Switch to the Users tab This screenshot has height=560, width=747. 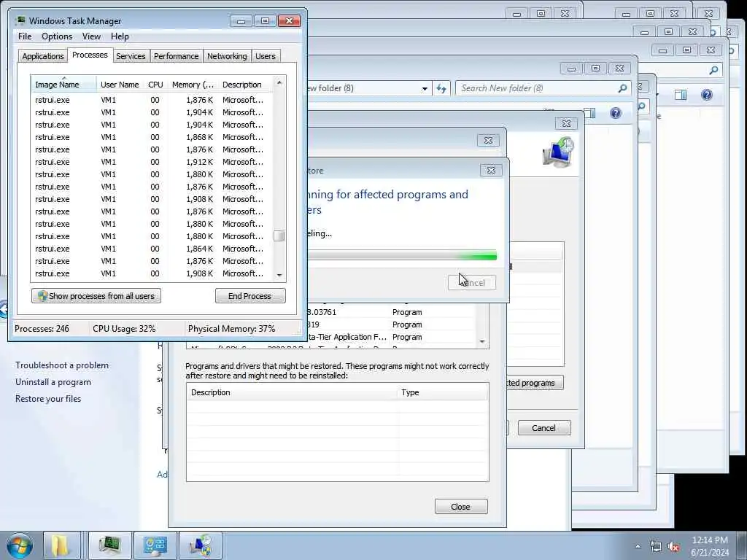point(266,55)
